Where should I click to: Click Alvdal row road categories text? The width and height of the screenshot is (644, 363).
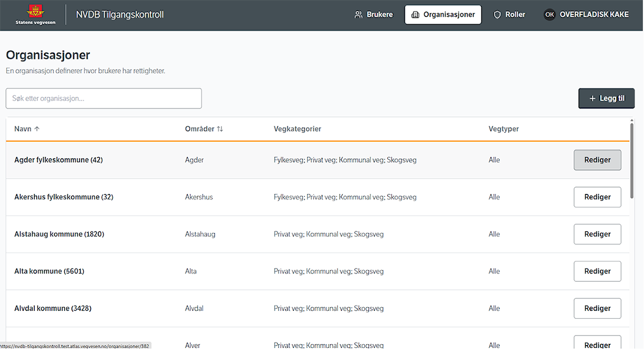tap(329, 309)
